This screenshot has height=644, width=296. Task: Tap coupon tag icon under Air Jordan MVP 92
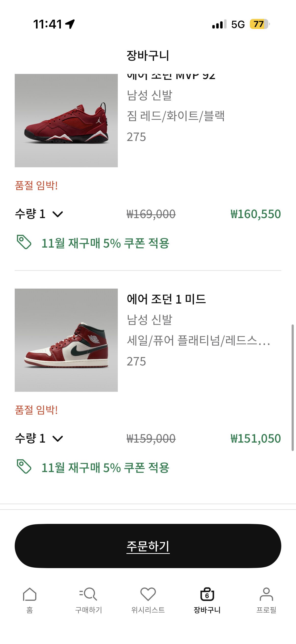click(24, 242)
